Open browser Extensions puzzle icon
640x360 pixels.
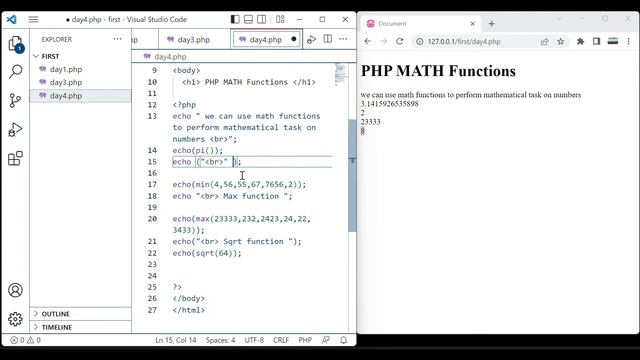click(x=580, y=41)
